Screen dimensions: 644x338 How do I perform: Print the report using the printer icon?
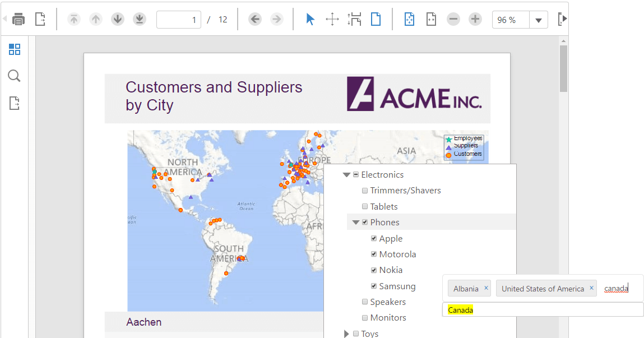(18, 18)
